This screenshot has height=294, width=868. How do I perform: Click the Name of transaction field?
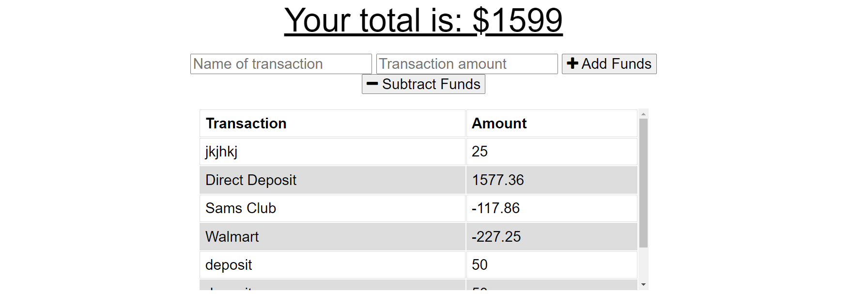pos(281,63)
